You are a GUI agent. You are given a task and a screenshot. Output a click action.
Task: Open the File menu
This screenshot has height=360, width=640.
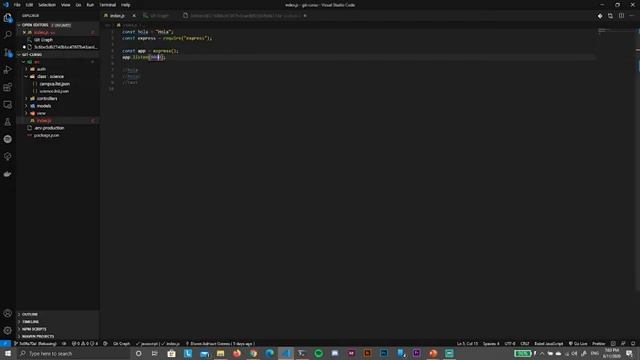17,5
